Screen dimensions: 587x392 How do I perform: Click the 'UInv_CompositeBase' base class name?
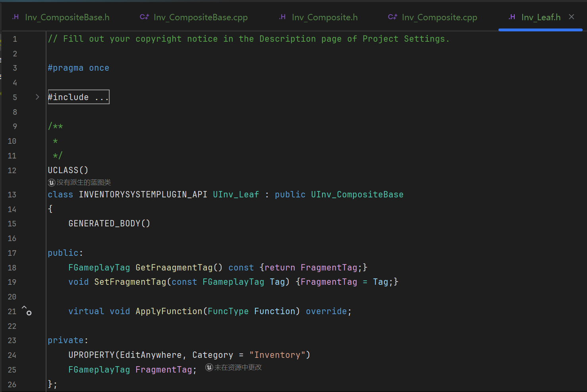357,194
